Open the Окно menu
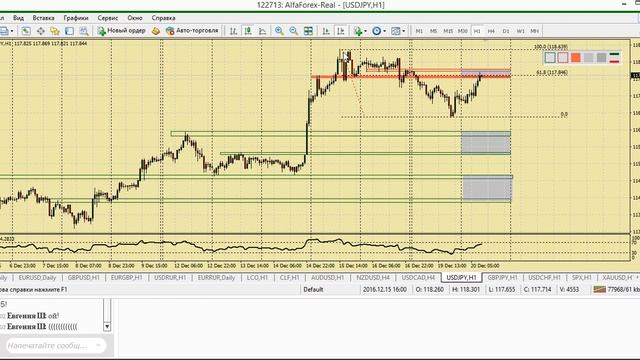 135,18
